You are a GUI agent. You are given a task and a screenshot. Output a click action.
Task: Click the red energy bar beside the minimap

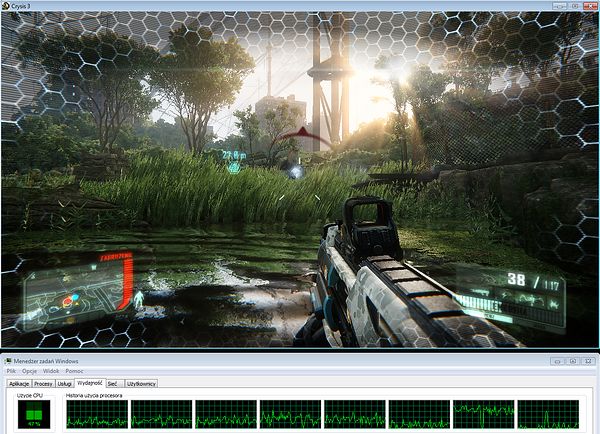(127, 282)
